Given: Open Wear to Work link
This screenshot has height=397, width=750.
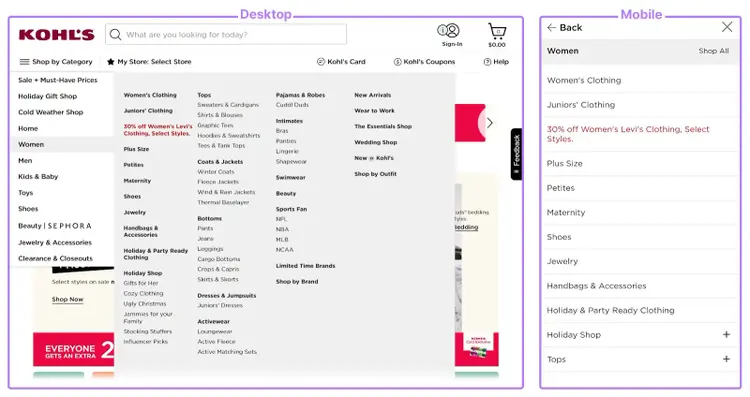Looking at the screenshot, I should coord(375,110).
